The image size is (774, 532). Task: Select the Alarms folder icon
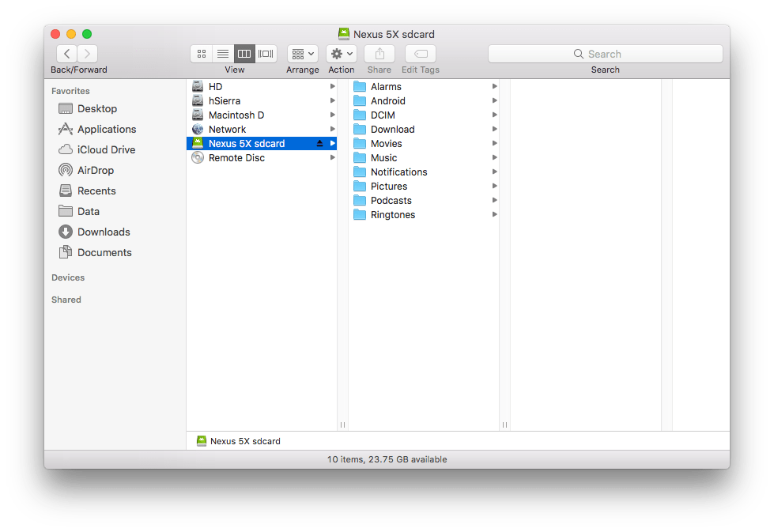tap(360, 87)
